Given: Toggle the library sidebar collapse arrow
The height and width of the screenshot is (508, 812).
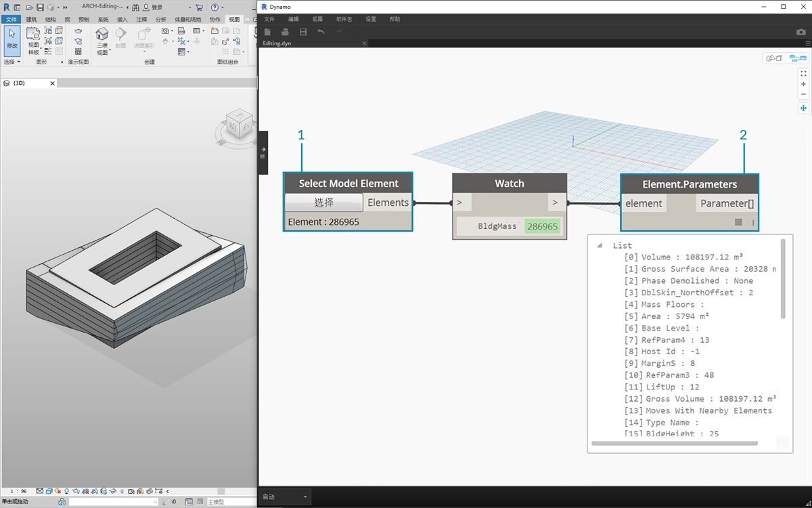Looking at the screenshot, I should coord(263,150).
